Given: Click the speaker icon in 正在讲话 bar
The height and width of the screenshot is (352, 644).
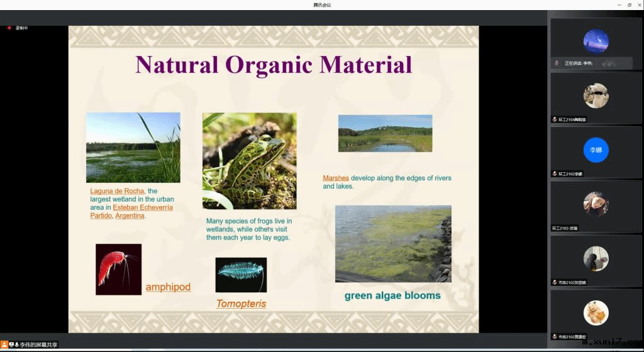Looking at the screenshot, I should click(557, 63).
